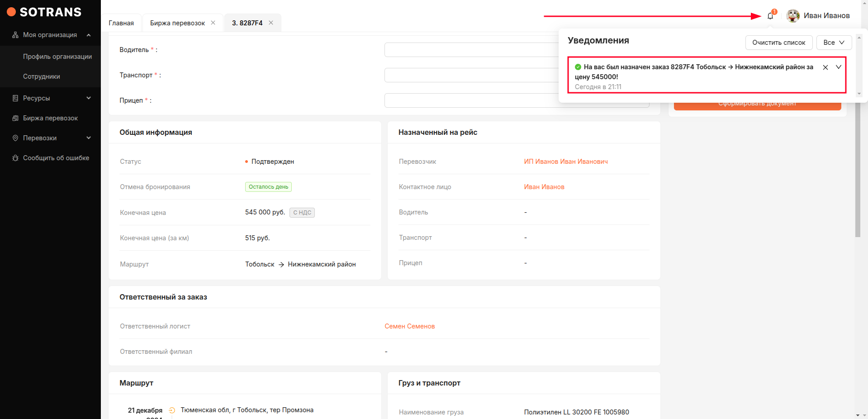Expand the Ресурсы sidebar section
Image resolution: width=868 pixels, height=419 pixels.
click(89, 98)
